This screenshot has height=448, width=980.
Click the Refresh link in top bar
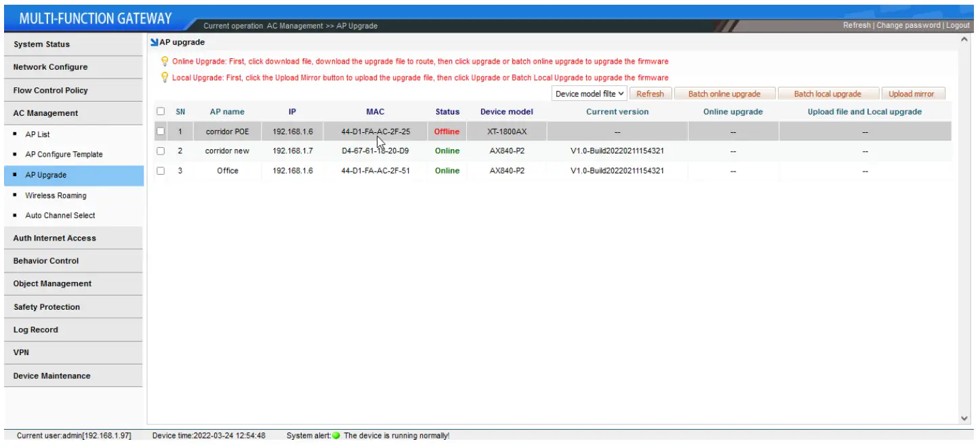click(x=857, y=25)
